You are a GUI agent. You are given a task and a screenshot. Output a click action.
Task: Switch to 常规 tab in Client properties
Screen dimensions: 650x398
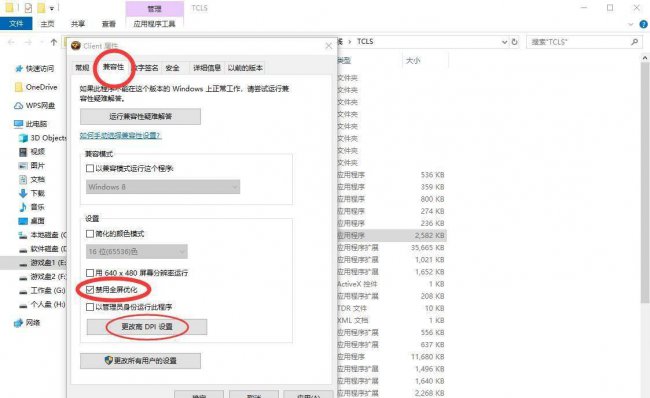coord(82,68)
